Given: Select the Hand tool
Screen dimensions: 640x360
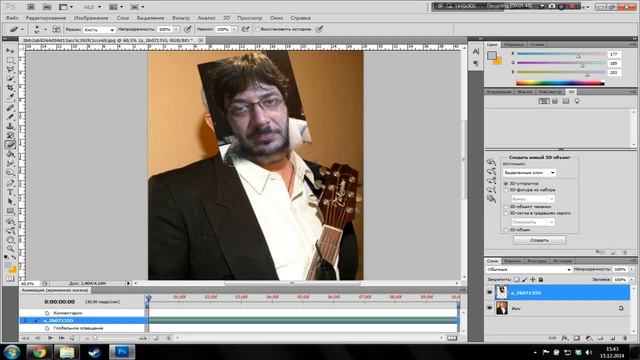Looking at the screenshot, I should coord(10,240).
